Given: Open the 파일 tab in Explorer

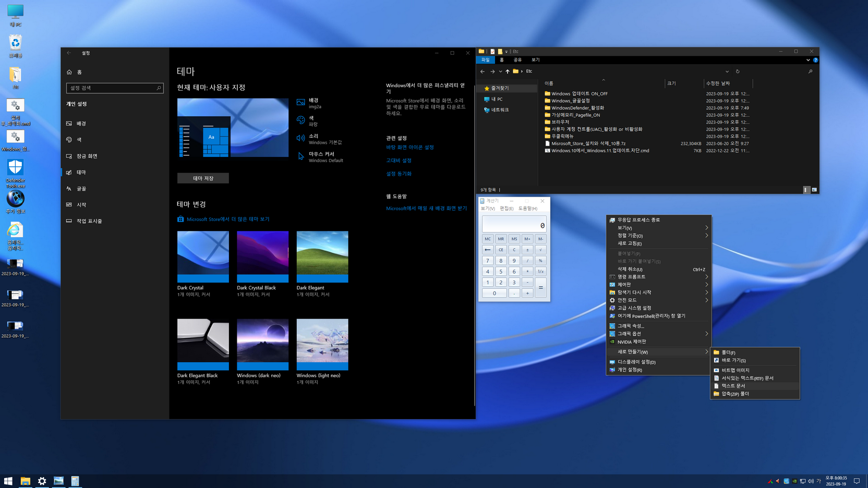Looking at the screenshot, I should (486, 60).
